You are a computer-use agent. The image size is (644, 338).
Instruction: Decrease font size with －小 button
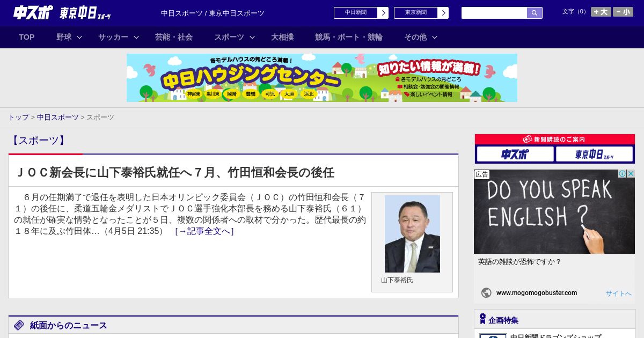click(x=623, y=12)
